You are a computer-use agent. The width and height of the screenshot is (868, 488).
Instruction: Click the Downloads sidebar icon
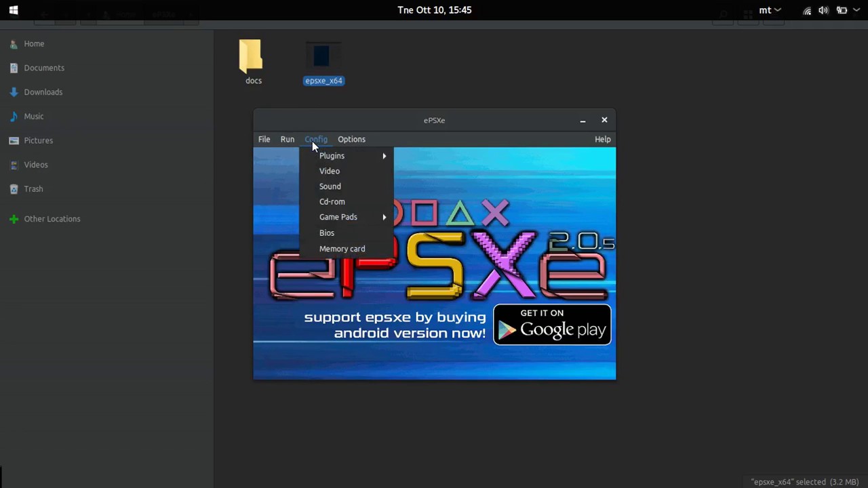[14, 92]
